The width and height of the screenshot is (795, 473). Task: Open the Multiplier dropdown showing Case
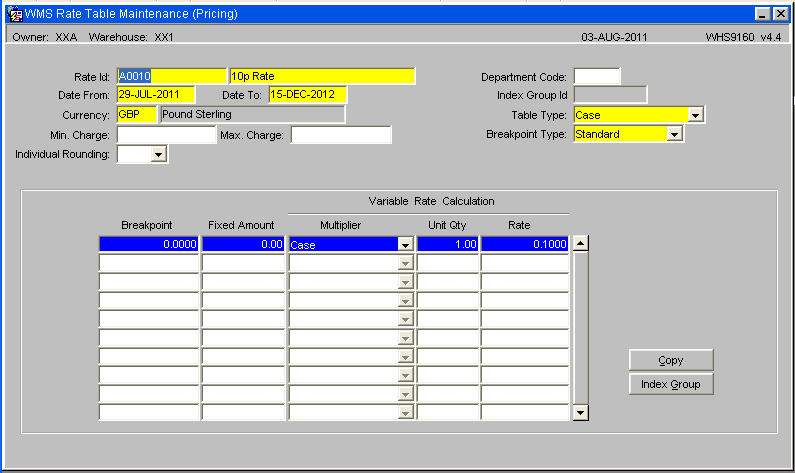coord(405,245)
